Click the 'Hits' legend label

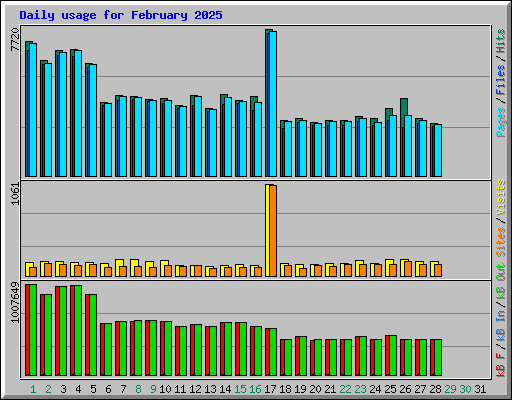pos(501,41)
